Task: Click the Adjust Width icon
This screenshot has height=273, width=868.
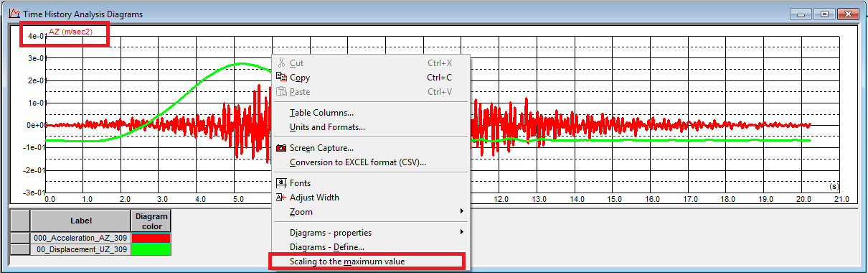Action: 281,198
